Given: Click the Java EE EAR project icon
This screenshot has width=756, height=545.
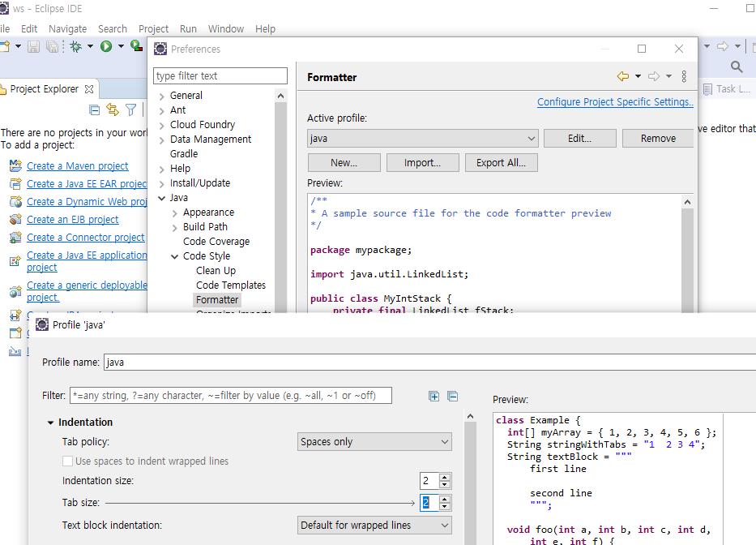Looking at the screenshot, I should click(x=15, y=184).
